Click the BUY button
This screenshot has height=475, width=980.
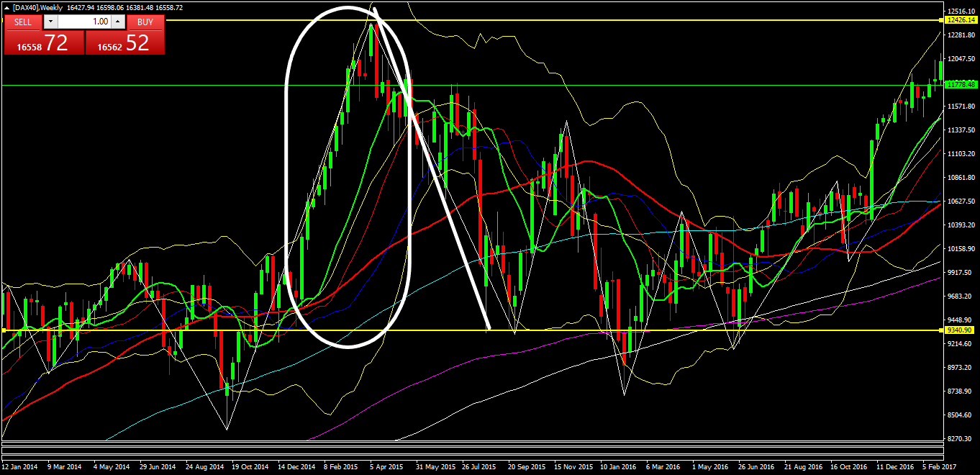[x=145, y=22]
